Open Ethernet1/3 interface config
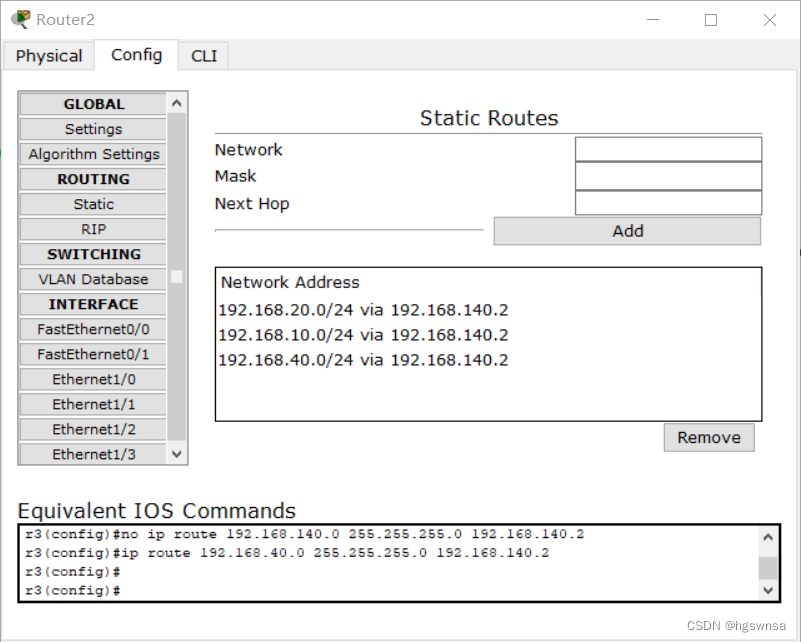The image size is (801, 642). (x=93, y=454)
